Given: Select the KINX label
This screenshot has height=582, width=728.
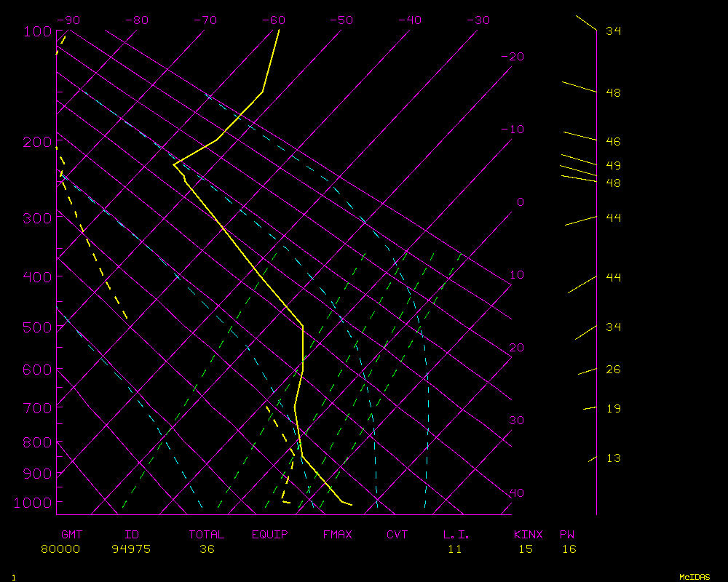Looking at the screenshot, I should pos(529,535).
